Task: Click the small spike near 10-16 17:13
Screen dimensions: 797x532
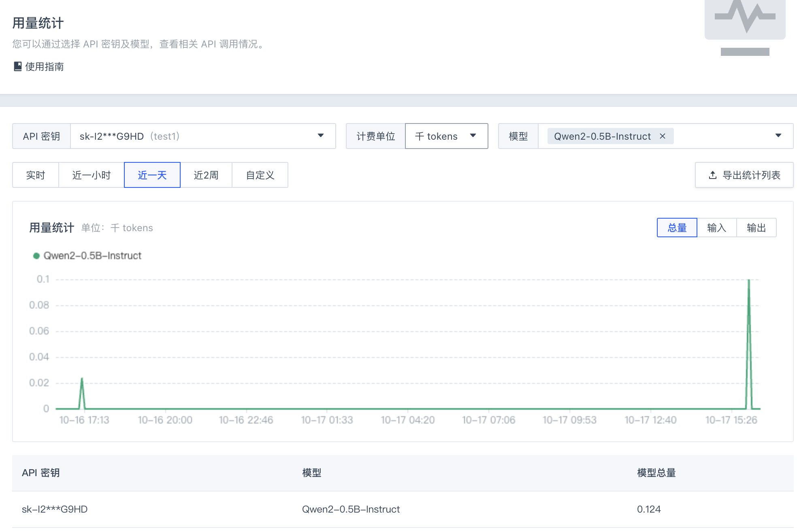Action: pos(82,393)
